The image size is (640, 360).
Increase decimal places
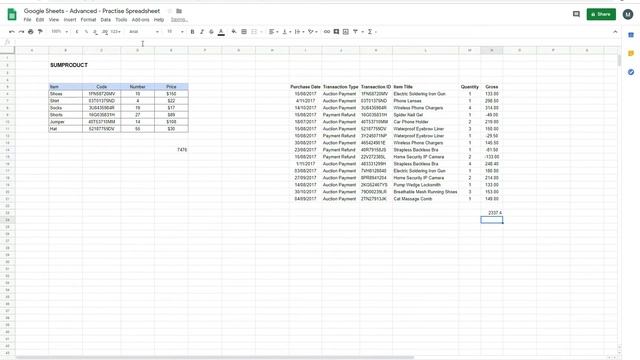click(105, 31)
